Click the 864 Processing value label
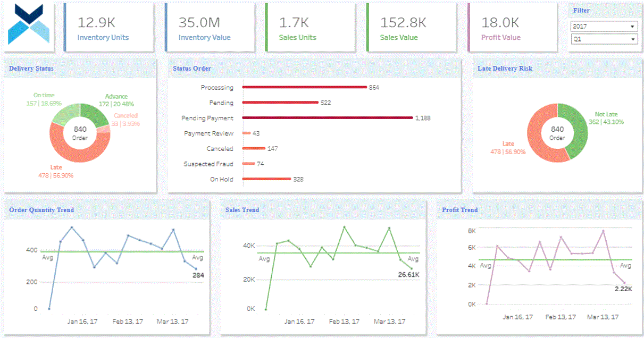 (374, 87)
